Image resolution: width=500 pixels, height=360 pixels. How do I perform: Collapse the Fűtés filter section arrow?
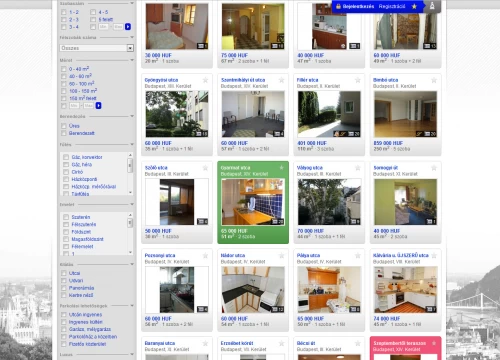[132, 145]
